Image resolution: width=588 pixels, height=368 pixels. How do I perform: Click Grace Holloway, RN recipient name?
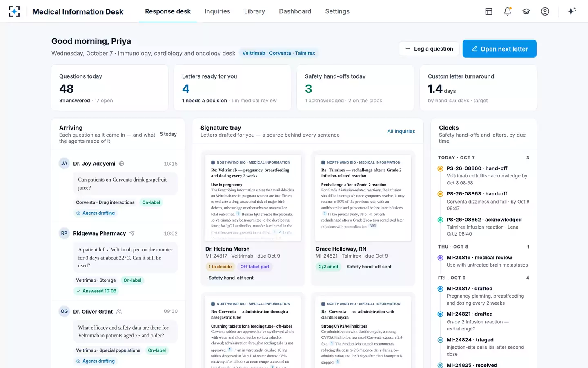pos(341,249)
